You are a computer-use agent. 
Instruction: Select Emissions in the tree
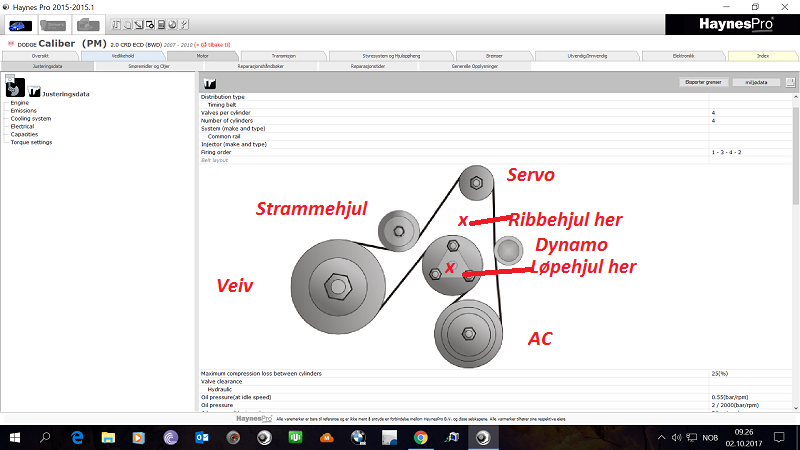click(23, 110)
